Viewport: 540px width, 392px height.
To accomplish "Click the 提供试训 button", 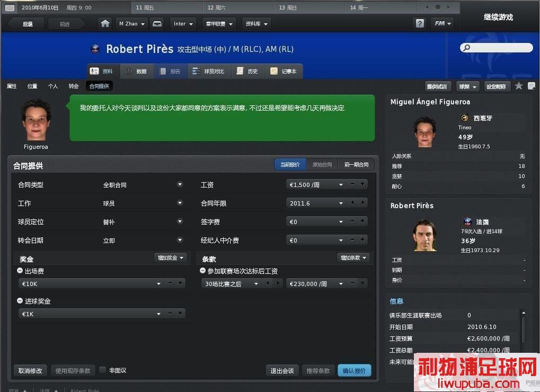I will (x=437, y=86).
